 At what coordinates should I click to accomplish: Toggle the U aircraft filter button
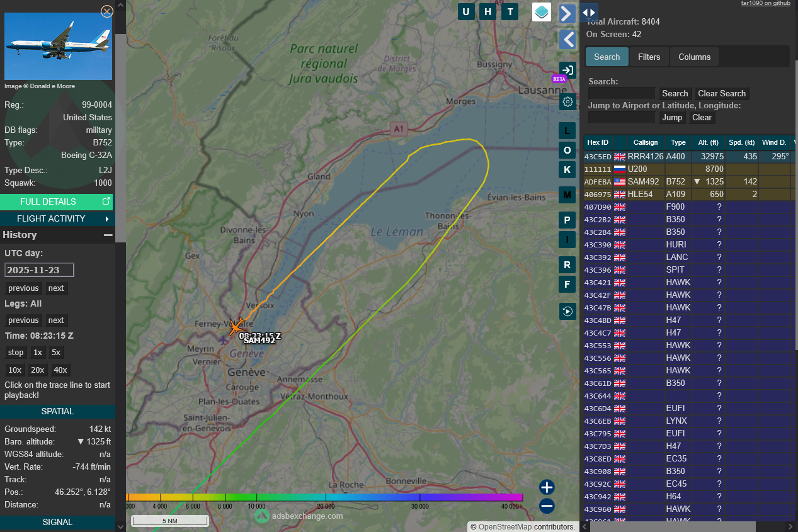coord(465,12)
